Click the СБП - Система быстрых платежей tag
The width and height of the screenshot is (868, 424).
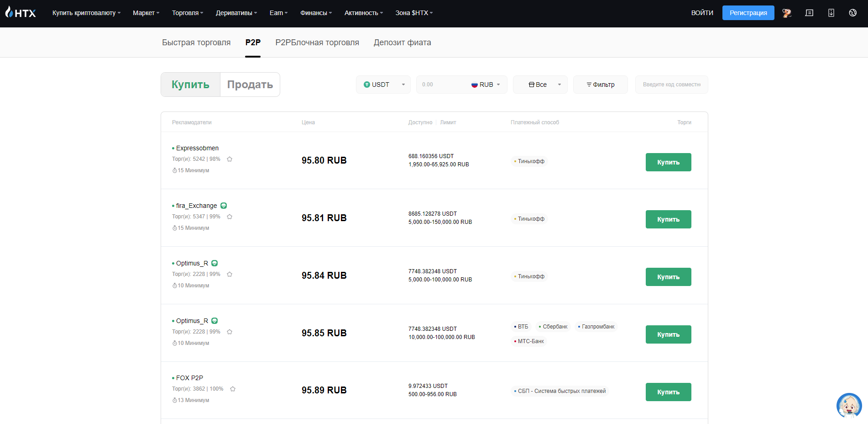coord(560,391)
